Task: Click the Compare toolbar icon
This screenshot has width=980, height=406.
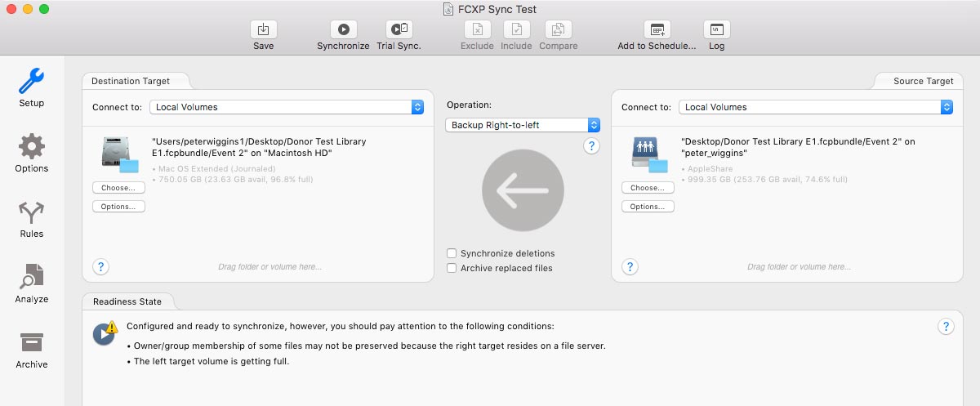Action: click(558, 29)
